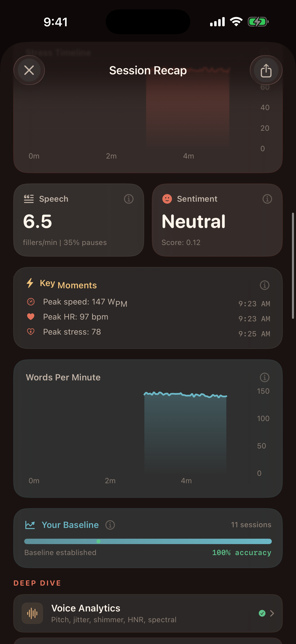
Task: Select the Peak HR 97 bpm moment
Action: tap(75, 317)
